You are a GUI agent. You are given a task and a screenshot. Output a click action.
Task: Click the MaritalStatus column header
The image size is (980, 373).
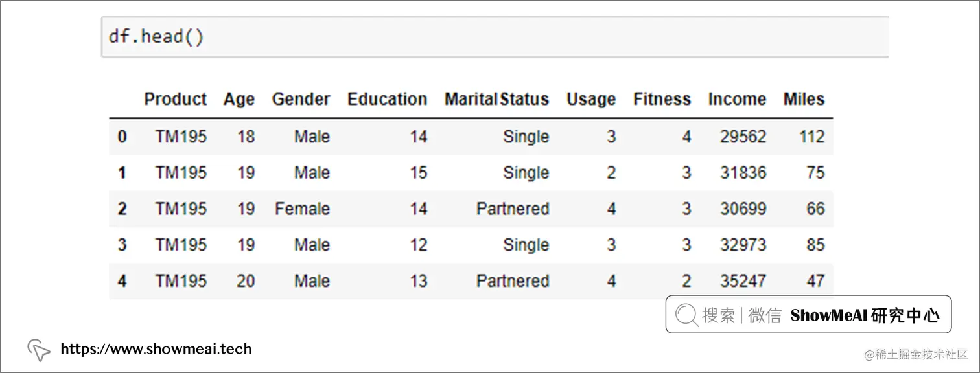[x=496, y=100]
